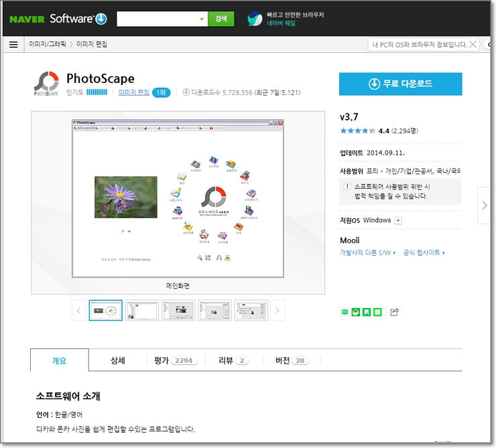Show next thumbnails with right arrow

[277, 311]
